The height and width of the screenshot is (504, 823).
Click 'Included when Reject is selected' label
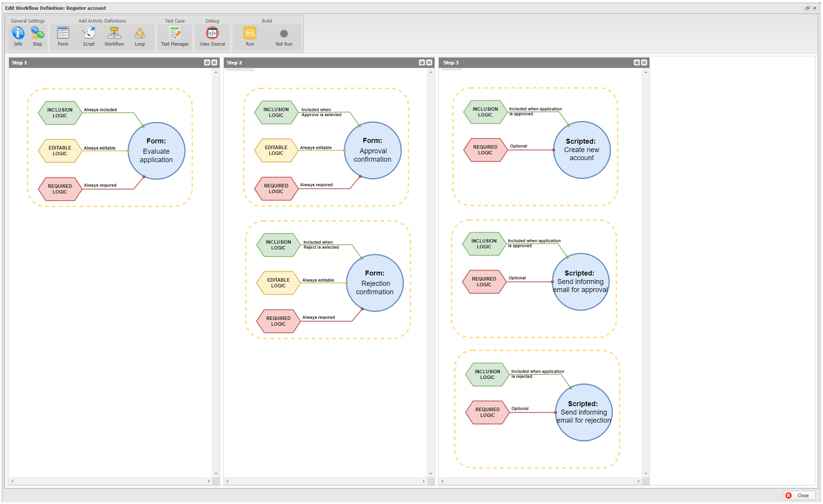(x=321, y=245)
